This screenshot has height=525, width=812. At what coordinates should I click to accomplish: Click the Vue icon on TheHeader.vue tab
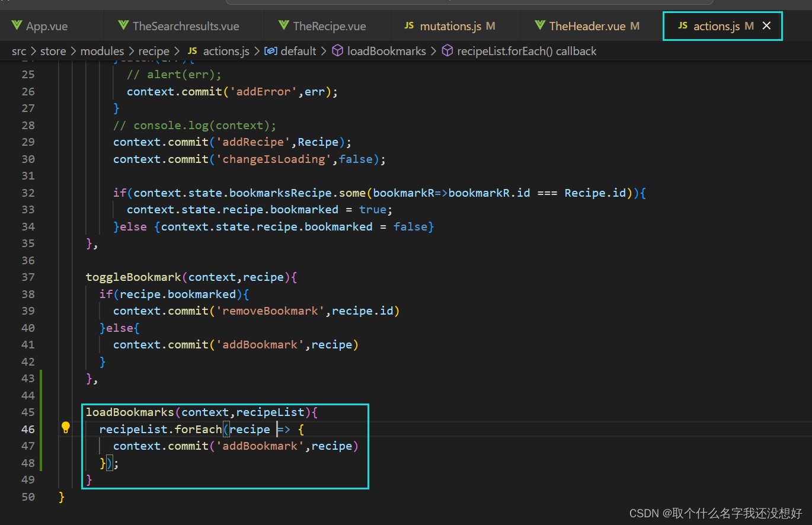[x=540, y=25]
